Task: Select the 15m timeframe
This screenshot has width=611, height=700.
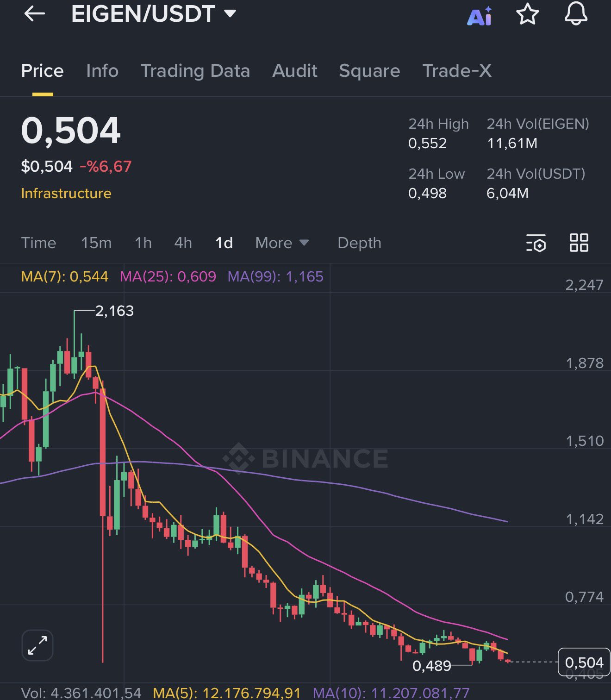Action: pyautogui.click(x=96, y=243)
